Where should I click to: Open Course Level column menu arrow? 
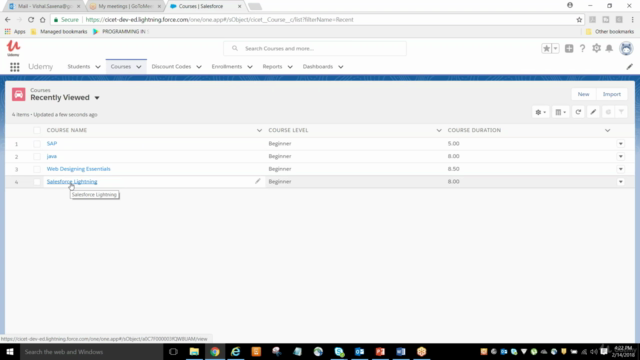[439, 130]
